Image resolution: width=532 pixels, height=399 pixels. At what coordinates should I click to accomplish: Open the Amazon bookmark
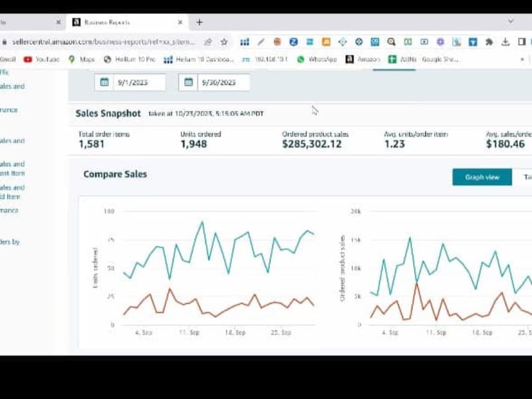[362, 59]
